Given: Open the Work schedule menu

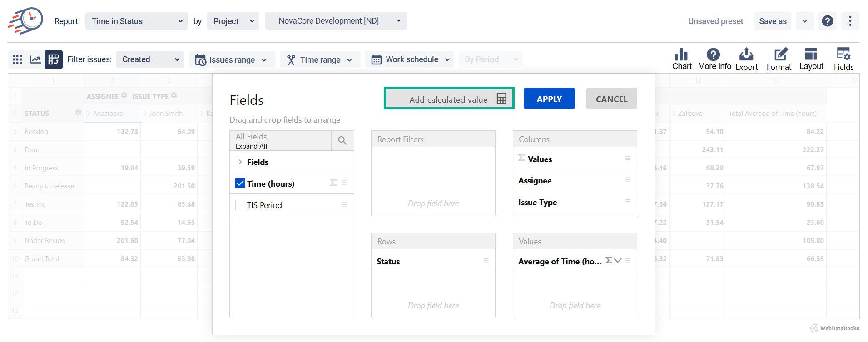Looking at the screenshot, I should pyautogui.click(x=410, y=59).
